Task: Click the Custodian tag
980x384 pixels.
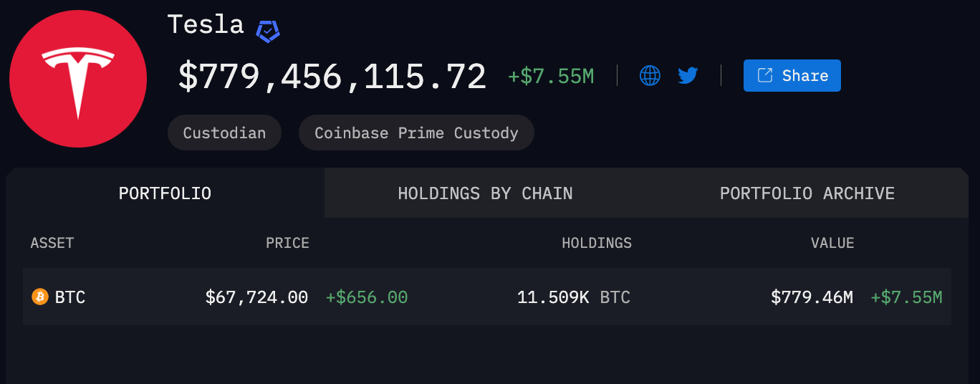Action: click(224, 133)
